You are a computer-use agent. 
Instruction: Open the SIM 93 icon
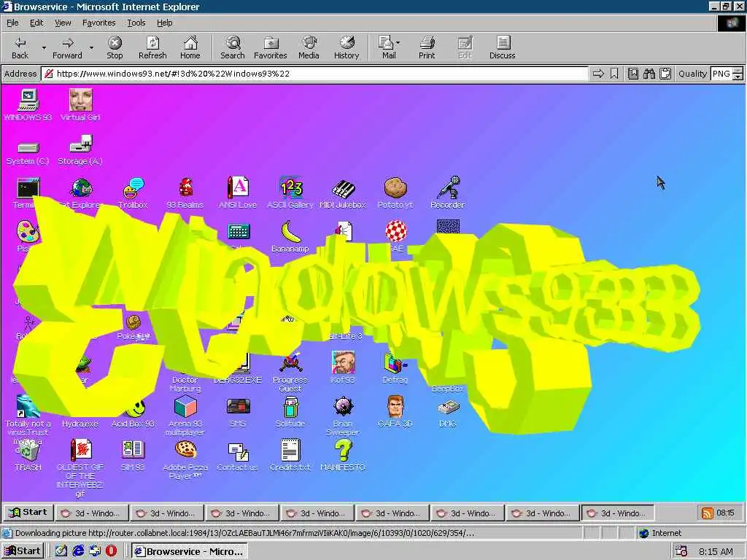tap(133, 455)
